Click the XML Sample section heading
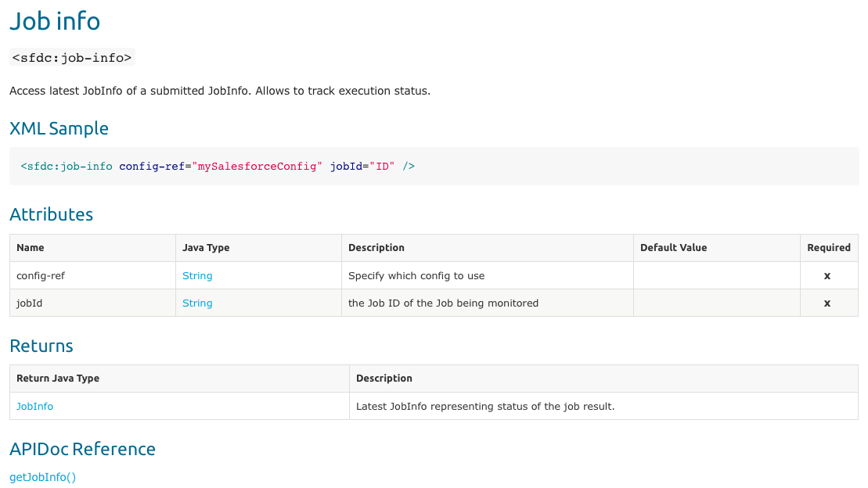Viewport: 868px width, 488px height. [59, 128]
